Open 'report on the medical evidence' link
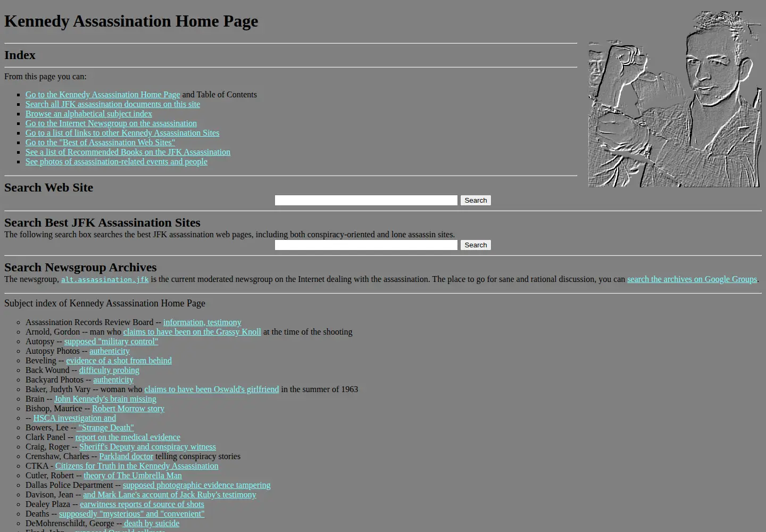Viewport: 766px width, 532px height. (128, 437)
